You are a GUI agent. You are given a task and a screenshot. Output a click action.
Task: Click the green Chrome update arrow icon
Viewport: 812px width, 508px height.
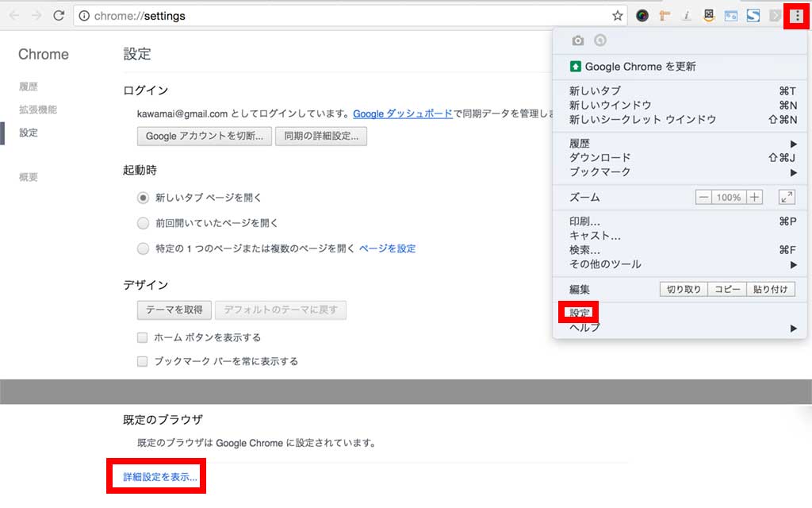tap(576, 67)
